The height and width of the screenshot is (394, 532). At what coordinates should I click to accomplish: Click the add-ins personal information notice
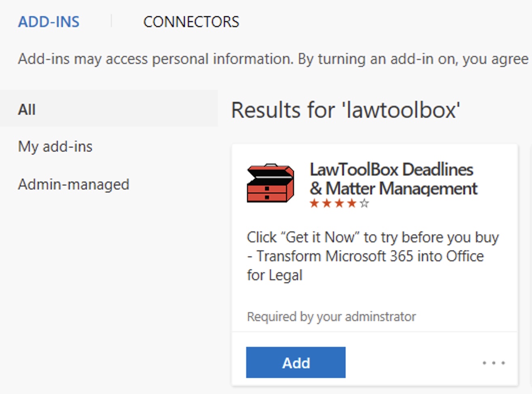pos(273,59)
